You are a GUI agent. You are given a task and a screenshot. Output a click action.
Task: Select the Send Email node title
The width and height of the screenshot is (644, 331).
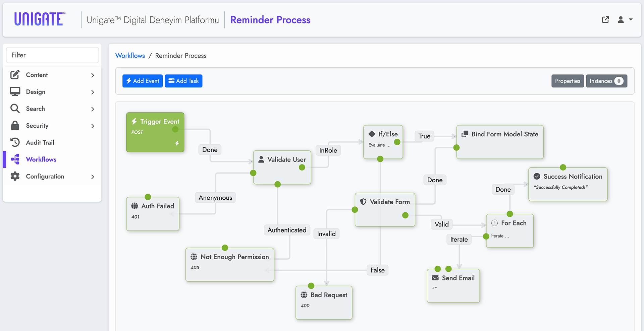(458, 278)
